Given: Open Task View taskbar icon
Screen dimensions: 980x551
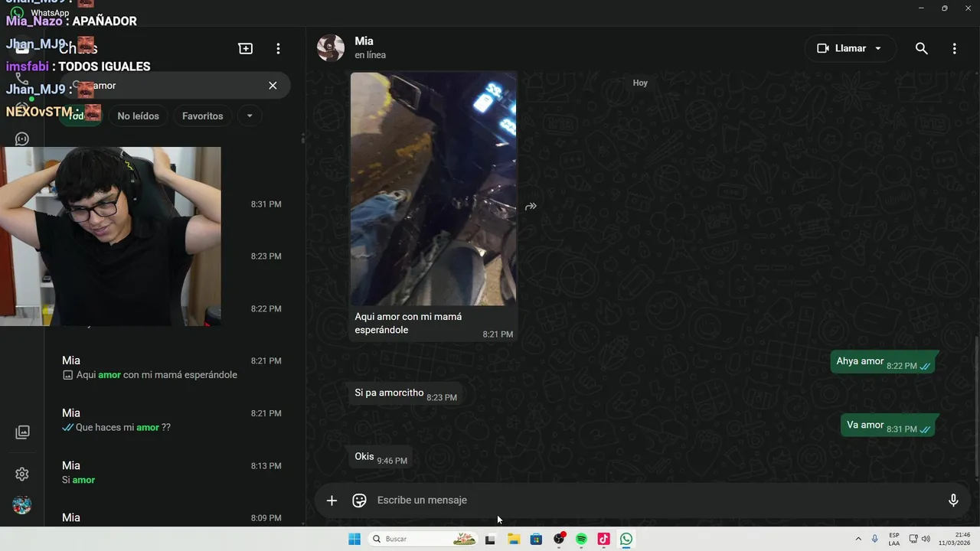Looking at the screenshot, I should tap(490, 539).
